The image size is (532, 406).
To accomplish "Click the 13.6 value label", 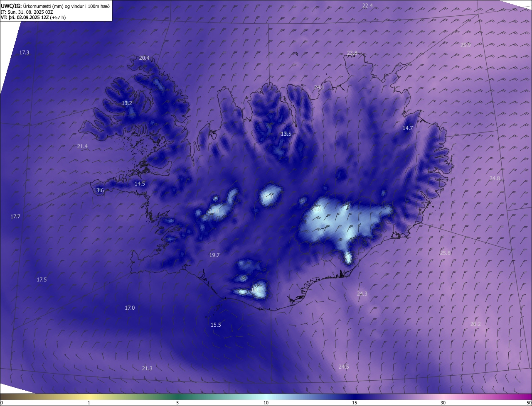I will click(99, 190).
